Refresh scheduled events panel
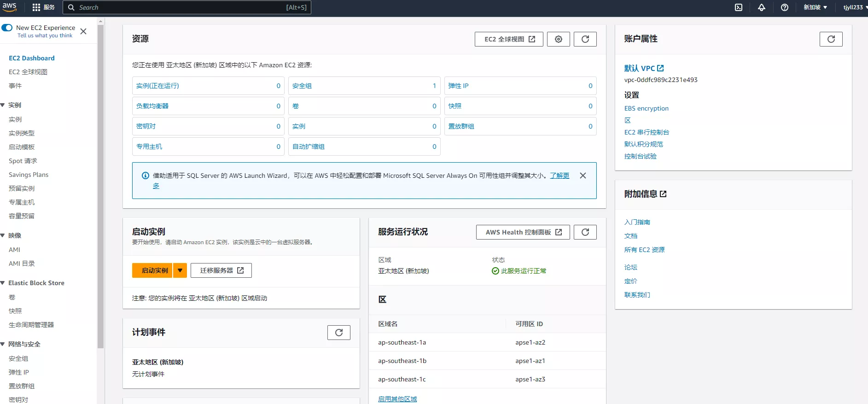Image resolution: width=868 pixels, height=404 pixels. pos(339,333)
